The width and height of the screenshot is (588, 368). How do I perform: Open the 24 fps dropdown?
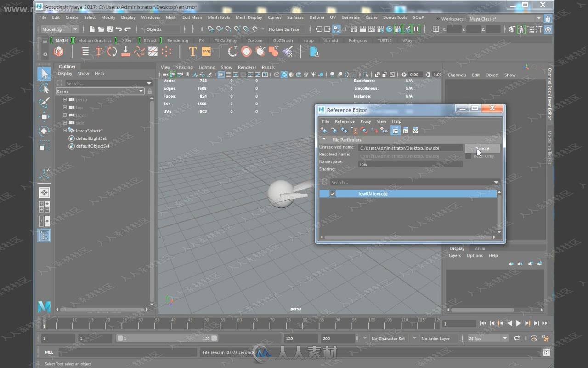[487, 338]
